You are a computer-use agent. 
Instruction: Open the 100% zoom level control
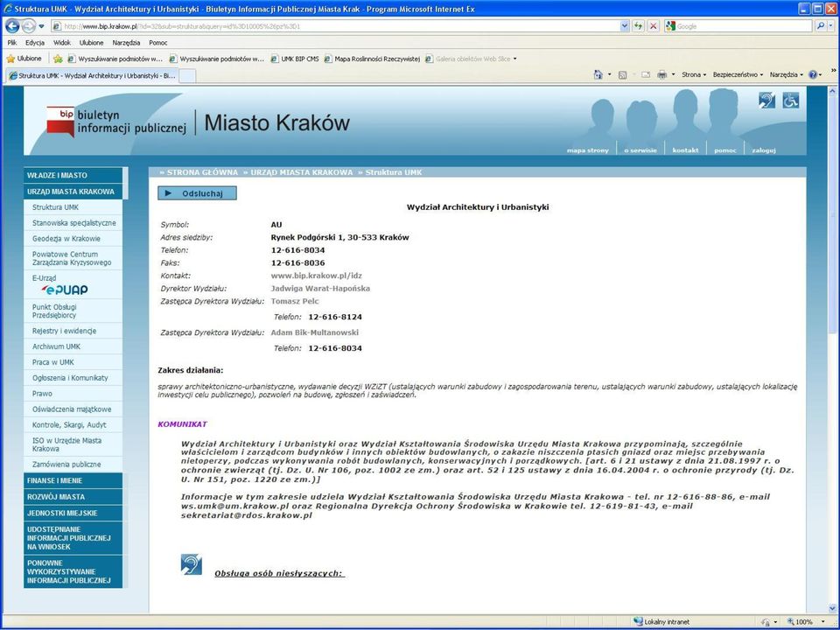click(x=806, y=621)
